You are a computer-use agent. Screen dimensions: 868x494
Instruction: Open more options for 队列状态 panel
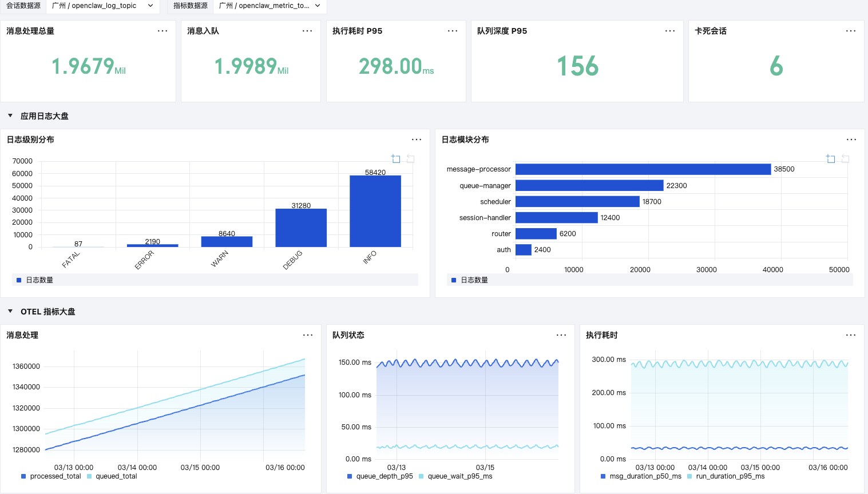pos(561,335)
